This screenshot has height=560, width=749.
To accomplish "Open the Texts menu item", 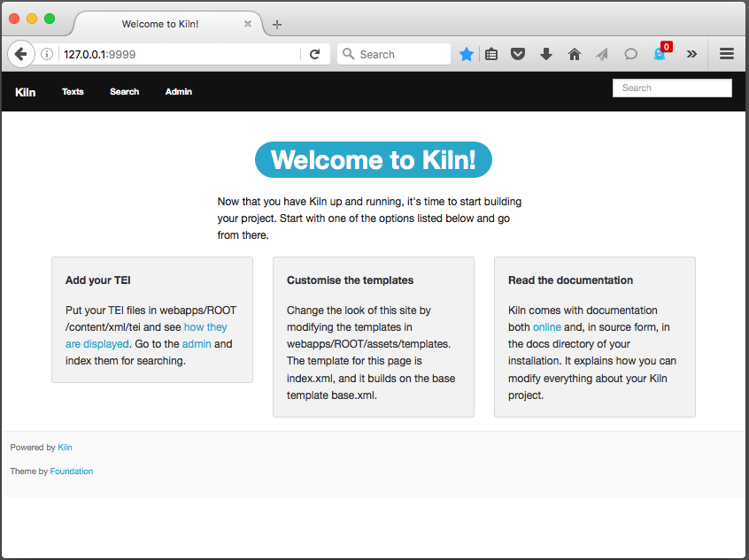I will [73, 92].
